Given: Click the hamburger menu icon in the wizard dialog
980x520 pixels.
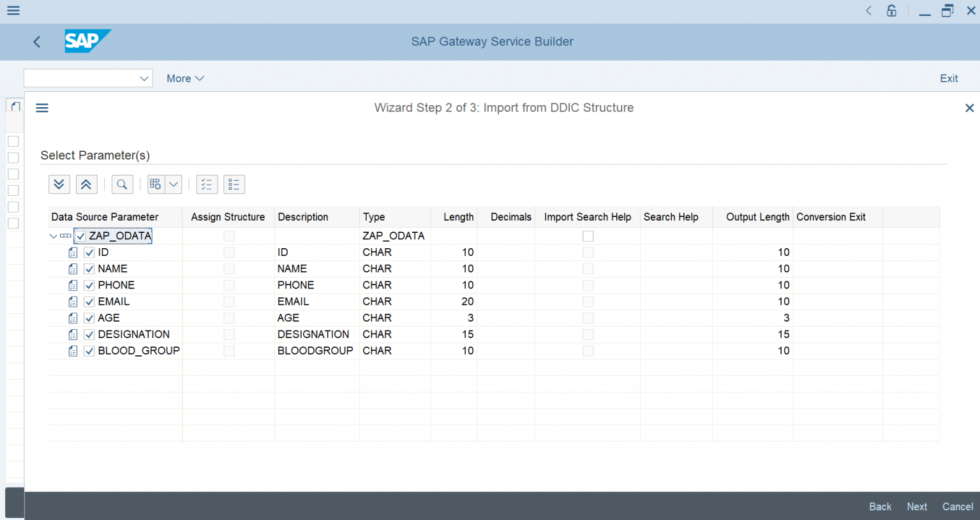Looking at the screenshot, I should coord(41,108).
